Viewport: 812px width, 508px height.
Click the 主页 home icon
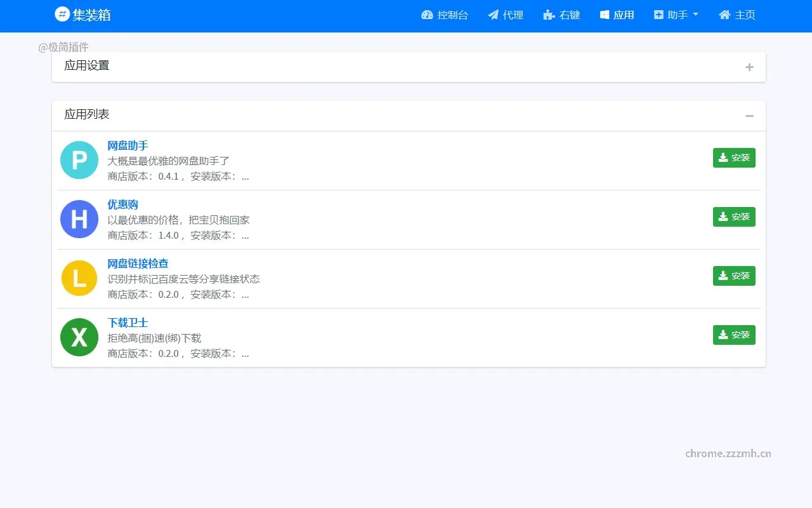pyautogui.click(x=724, y=15)
